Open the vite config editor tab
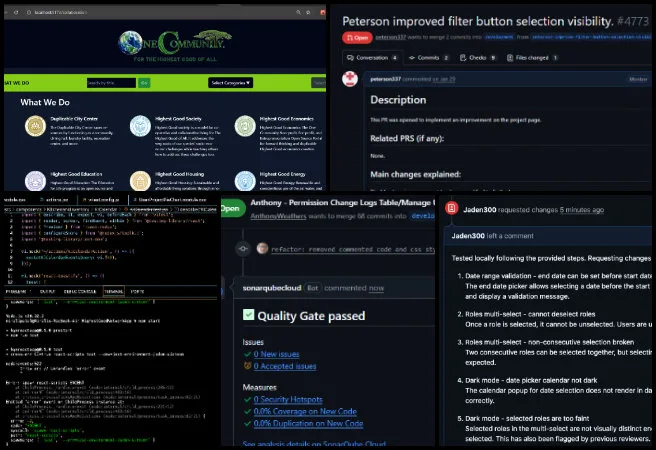 (101, 200)
